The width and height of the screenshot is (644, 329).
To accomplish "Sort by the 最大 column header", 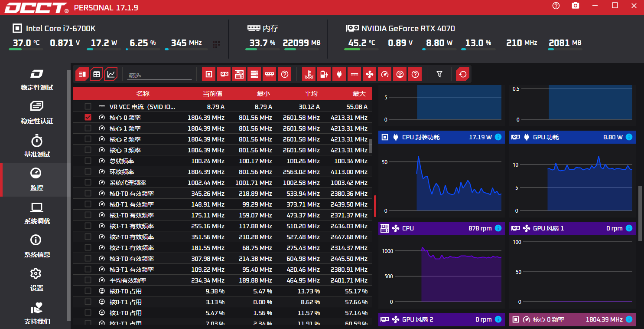I will pyautogui.click(x=359, y=94).
